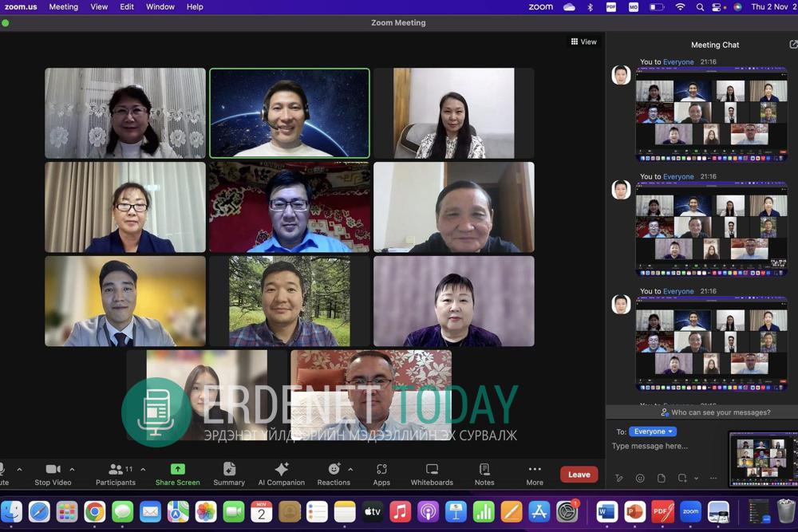Click the zoom.us application menu

[x=21, y=7]
